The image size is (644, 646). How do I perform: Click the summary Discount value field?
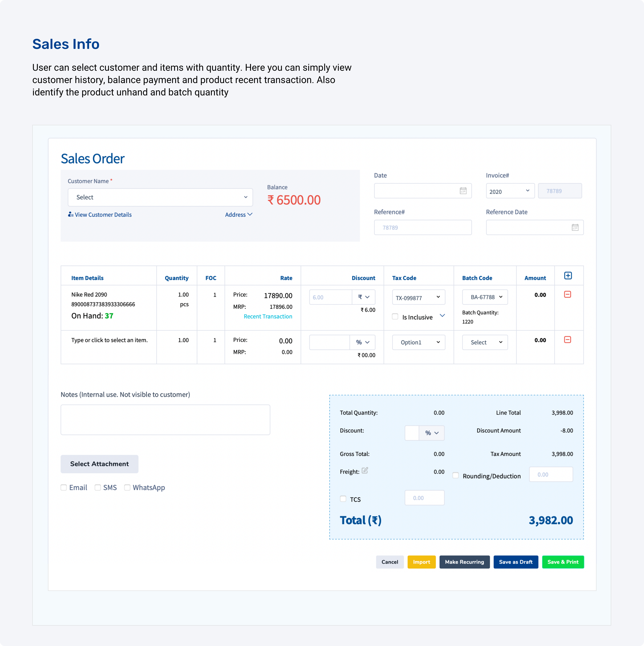pos(412,433)
